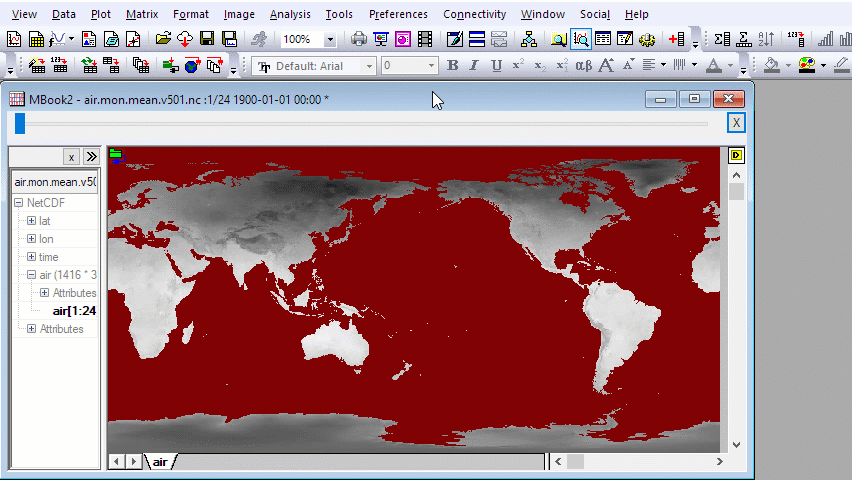Screen dimensions: 852x480
Task: Click the red-arrow globe import icon
Action: pyautogui.click(x=192, y=66)
